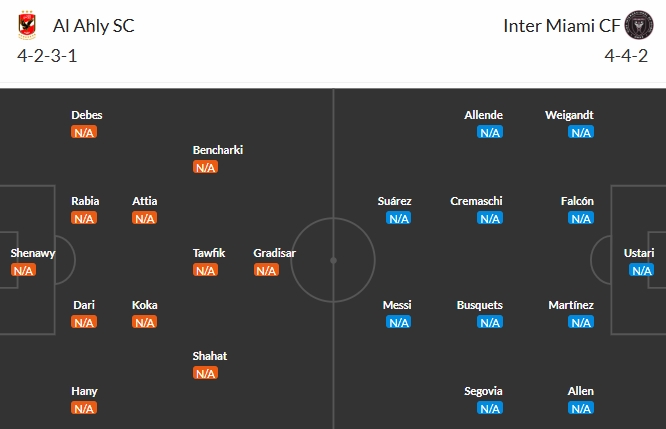This screenshot has width=666, height=429.
Task: Click the N/A badge under Koka
Action: pyautogui.click(x=145, y=322)
